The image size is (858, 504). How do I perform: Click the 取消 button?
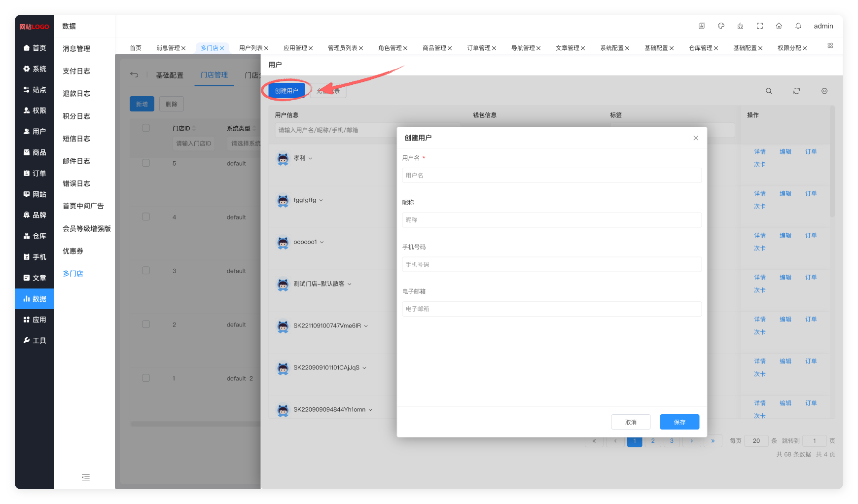(x=630, y=422)
